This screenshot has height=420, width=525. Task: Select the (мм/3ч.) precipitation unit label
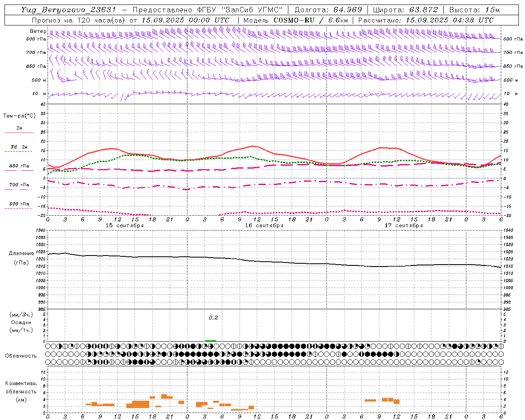pos(21,315)
